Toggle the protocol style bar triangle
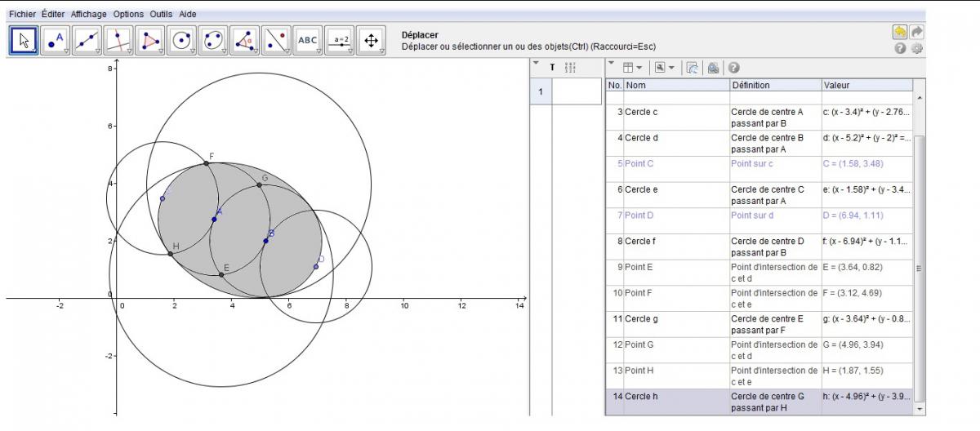 coord(611,64)
